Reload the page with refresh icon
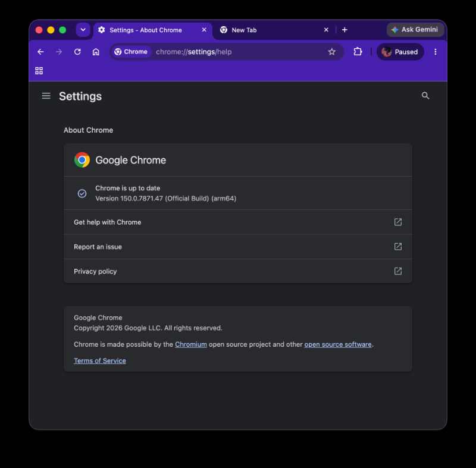 click(x=77, y=52)
